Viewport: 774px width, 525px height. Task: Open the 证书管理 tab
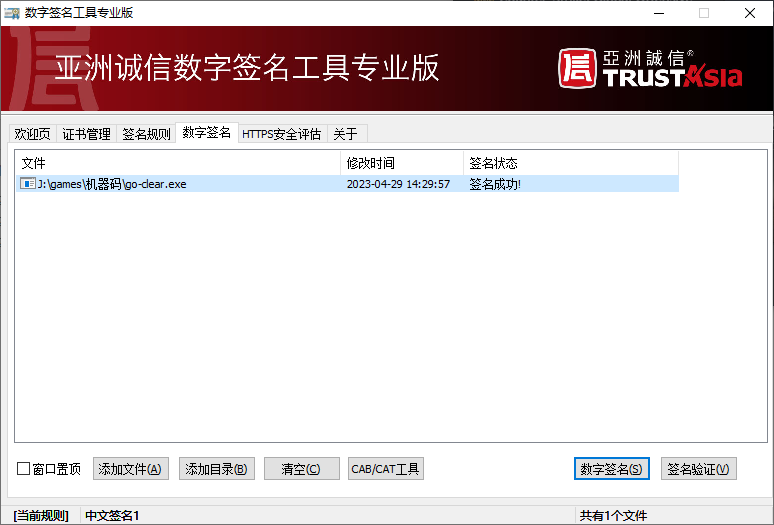click(87, 134)
